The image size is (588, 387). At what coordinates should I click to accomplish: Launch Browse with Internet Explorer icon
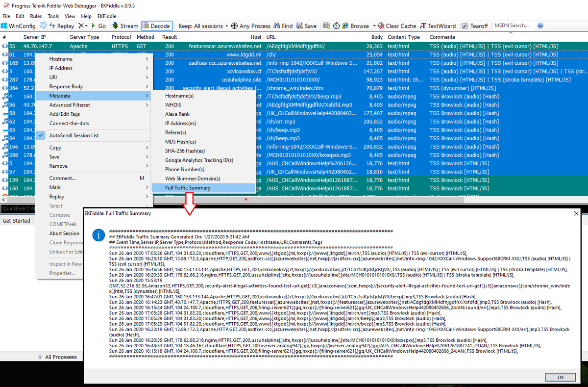pyautogui.click(x=346, y=26)
